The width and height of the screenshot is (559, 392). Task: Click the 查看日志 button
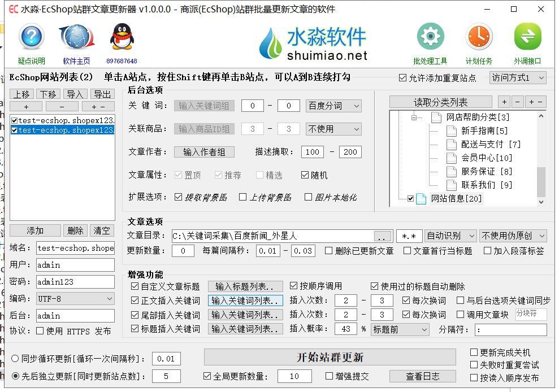(x=421, y=376)
